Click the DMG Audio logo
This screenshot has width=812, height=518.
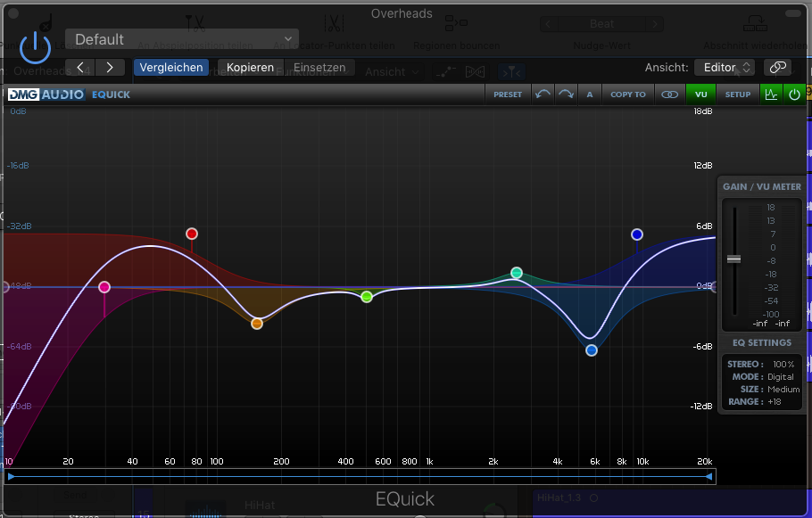click(x=46, y=95)
